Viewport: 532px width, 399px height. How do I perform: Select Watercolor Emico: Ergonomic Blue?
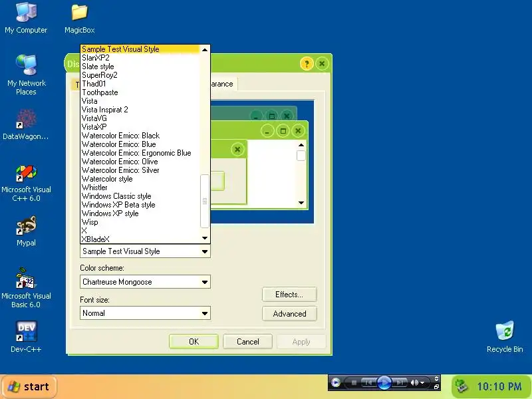pyautogui.click(x=140, y=153)
